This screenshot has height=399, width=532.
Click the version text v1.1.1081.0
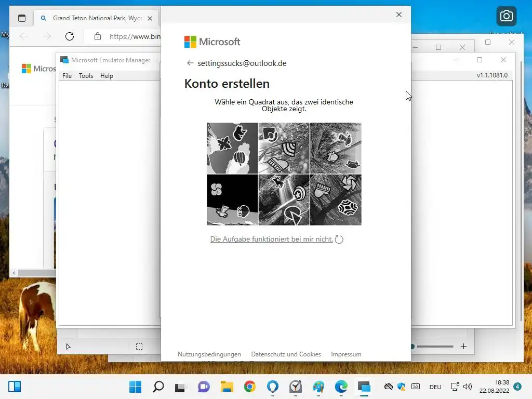492,75
